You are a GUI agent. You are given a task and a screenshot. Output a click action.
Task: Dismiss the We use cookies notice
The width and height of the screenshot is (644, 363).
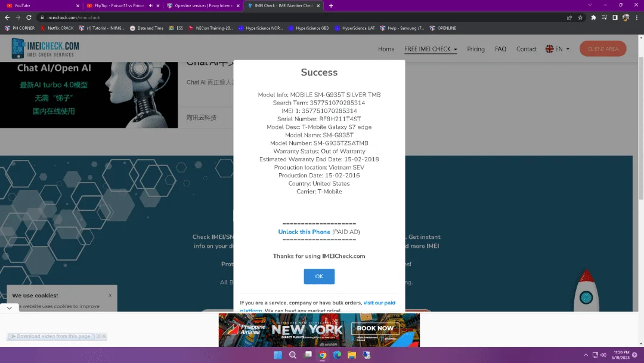(x=110, y=295)
